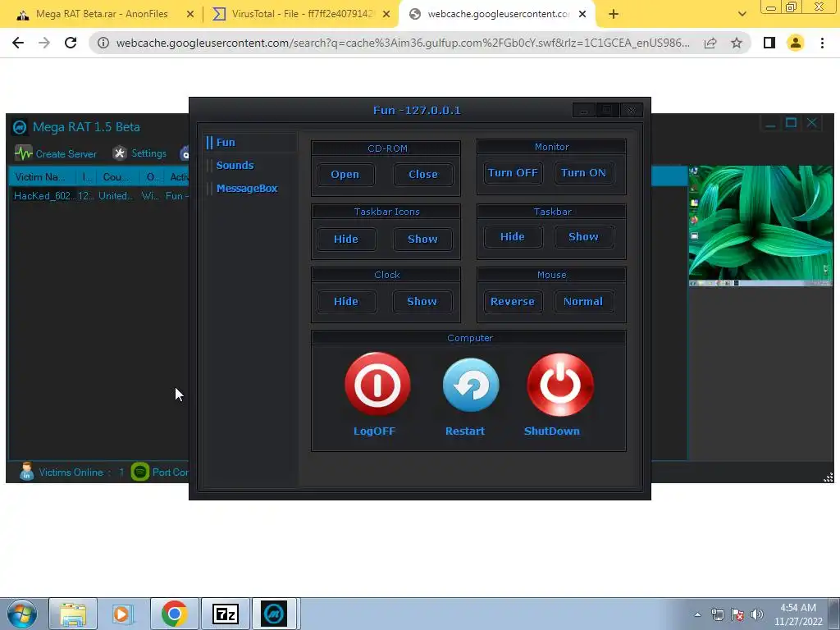Image resolution: width=840 pixels, height=630 pixels.
Task: Select the HacKed_602 victim row
Action: coord(99,196)
